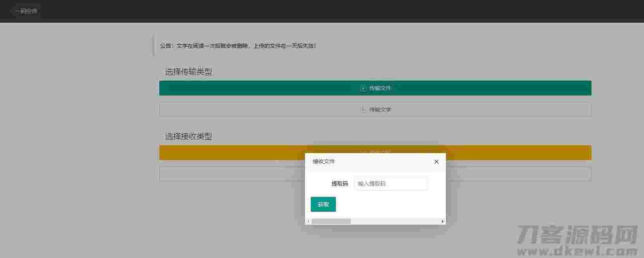The width and height of the screenshot is (644, 258).
Task: Click the 选择接收类型 heading
Action: tap(188, 136)
